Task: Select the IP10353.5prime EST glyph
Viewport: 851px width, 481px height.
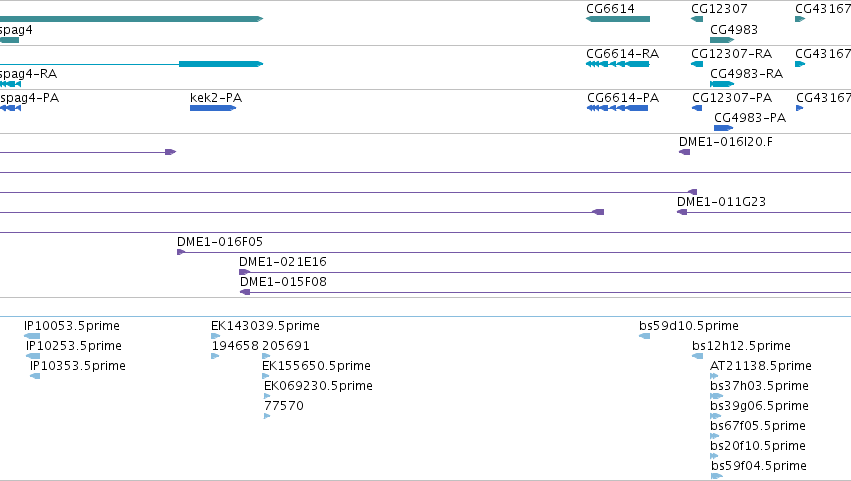Action: click(35, 376)
